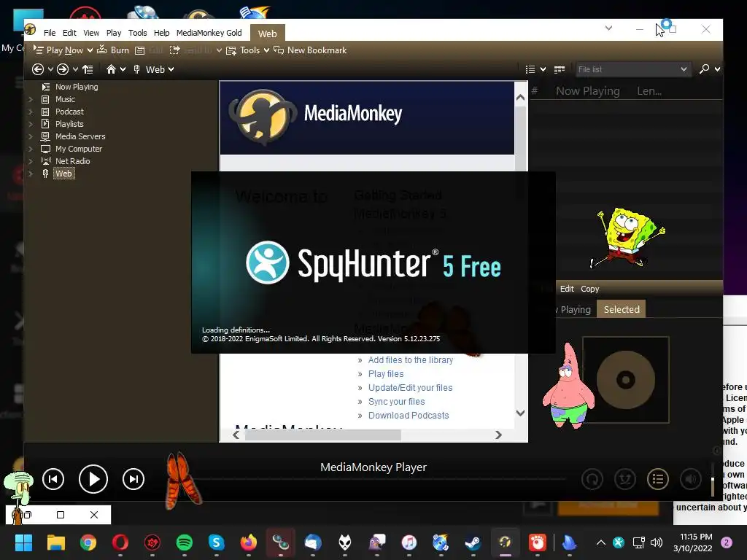
Task: Toggle shuffle mode in player
Action: click(625, 479)
